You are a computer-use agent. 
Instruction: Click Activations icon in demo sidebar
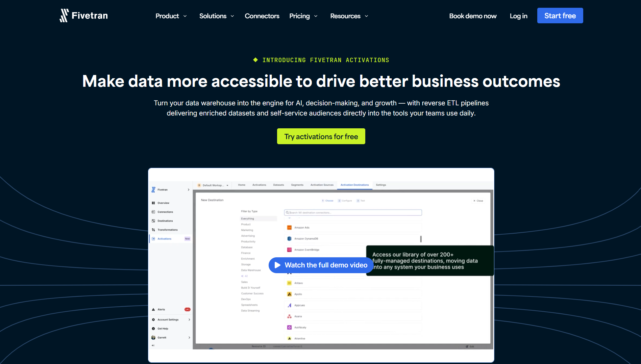click(153, 239)
